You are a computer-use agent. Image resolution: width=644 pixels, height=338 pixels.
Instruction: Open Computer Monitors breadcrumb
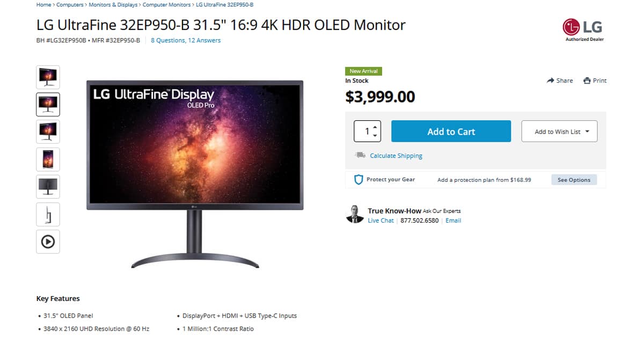(x=166, y=5)
